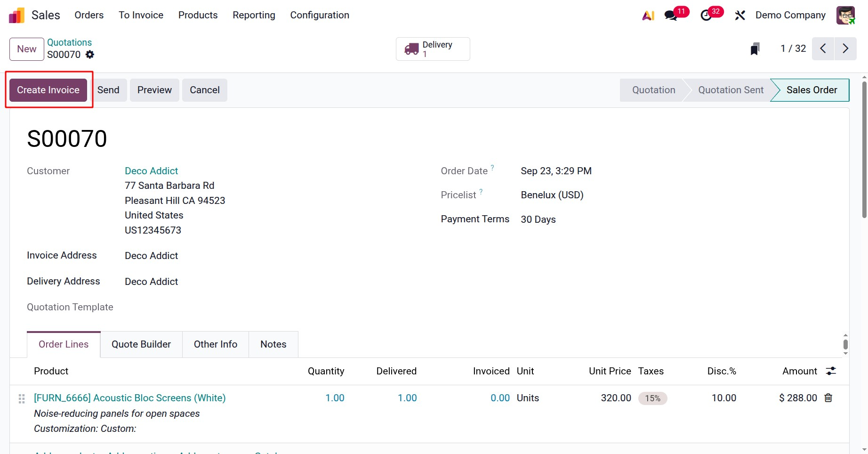Click the gear actions icon beside S00070
The image size is (868, 454).
click(x=90, y=55)
